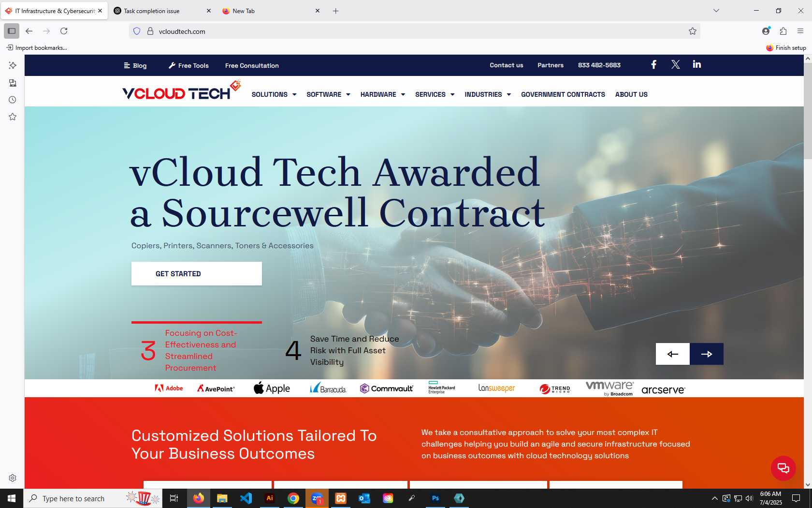Open Task View on taskbar
The width and height of the screenshot is (812, 508).
tap(174, 498)
